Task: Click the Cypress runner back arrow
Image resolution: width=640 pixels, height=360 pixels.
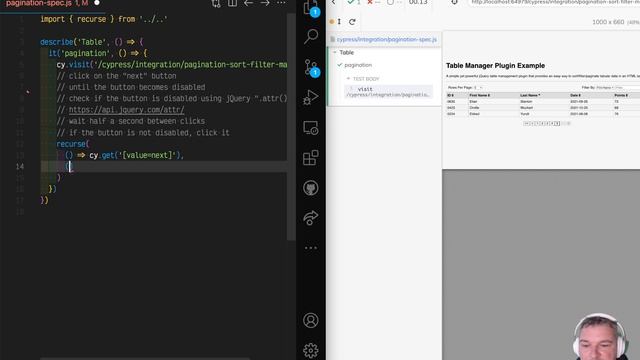Action: click(x=333, y=2)
